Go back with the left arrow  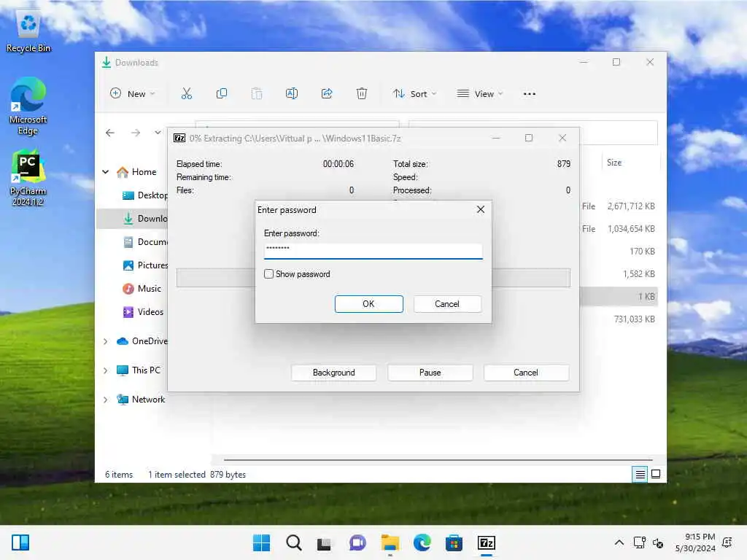coord(110,133)
